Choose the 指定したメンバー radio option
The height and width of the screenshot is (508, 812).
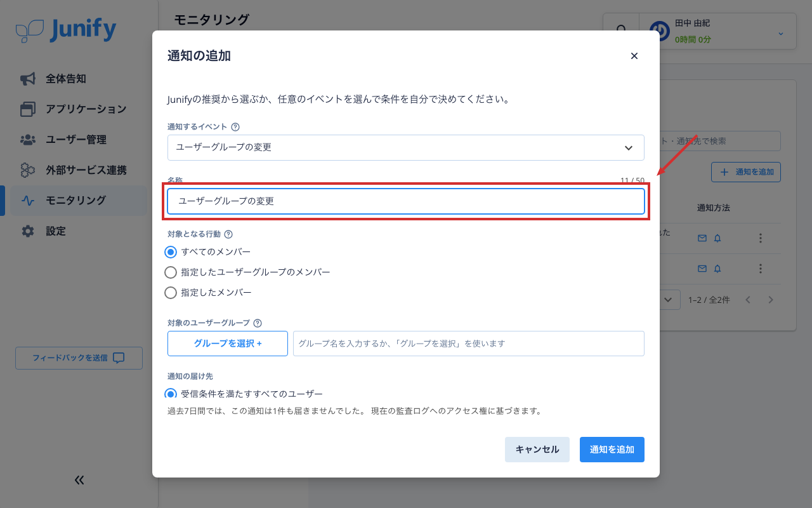click(x=171, y=293)
